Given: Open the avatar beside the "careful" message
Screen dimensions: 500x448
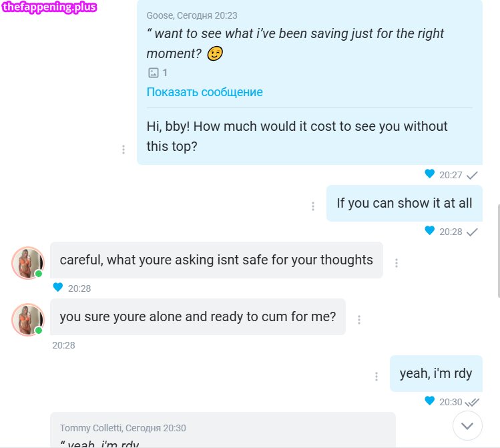Looking at the screenshot, I should [x=27, y=262].
